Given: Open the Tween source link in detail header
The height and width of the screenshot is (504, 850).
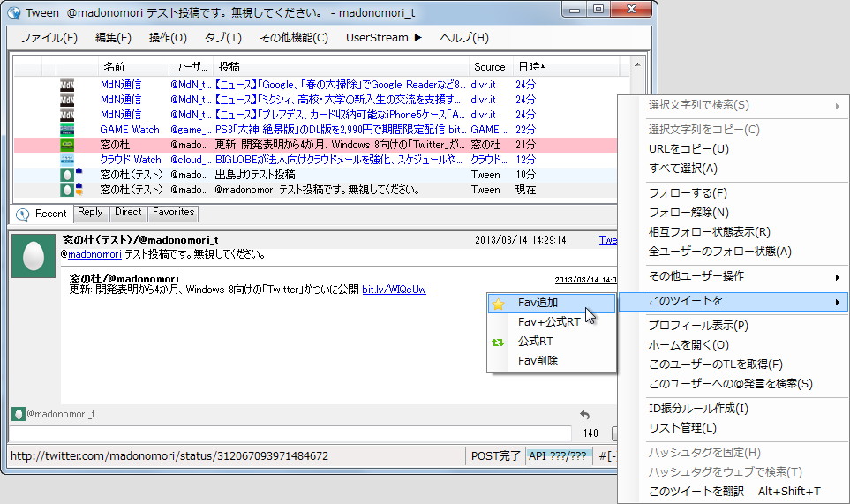Looking at the screenshot, I should [x=607, y=240].
